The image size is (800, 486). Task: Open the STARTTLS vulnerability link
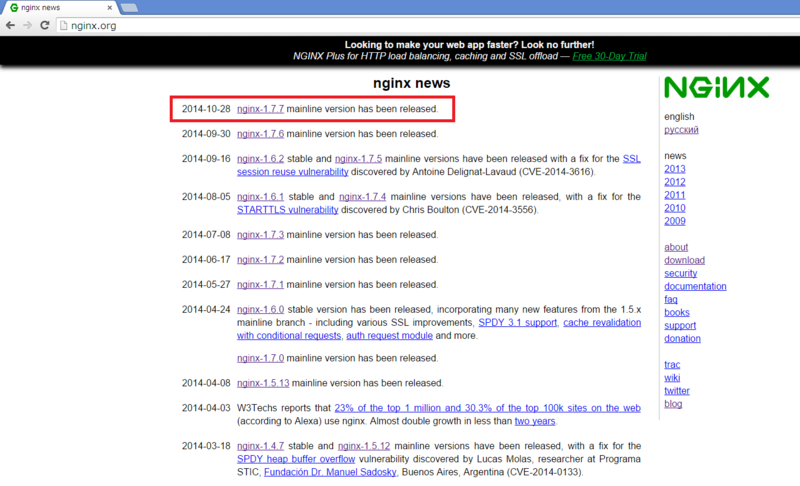[287, 210]
